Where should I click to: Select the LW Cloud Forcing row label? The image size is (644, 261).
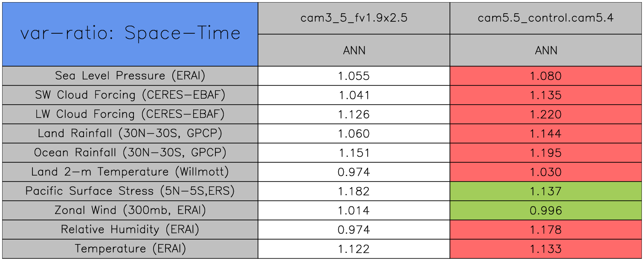[130, 114]
